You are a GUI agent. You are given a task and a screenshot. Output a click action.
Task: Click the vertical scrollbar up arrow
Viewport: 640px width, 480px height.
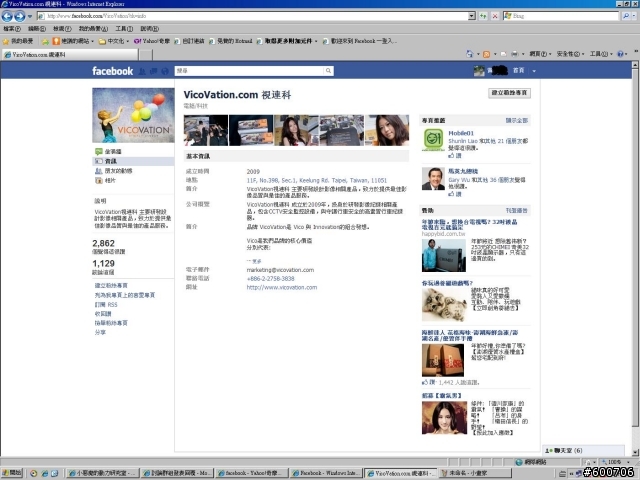pyautogui.click(x=635, y=64)
